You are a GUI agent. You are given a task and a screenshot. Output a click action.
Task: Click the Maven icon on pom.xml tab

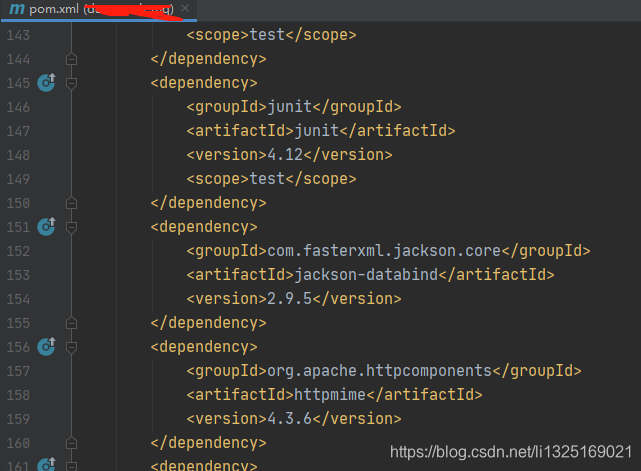point(17,9)
